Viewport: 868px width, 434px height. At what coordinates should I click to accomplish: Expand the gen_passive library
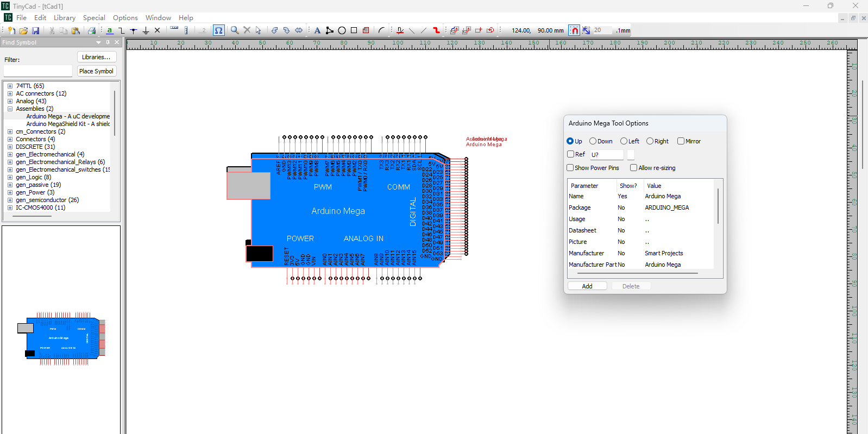[x=10, y=185]
